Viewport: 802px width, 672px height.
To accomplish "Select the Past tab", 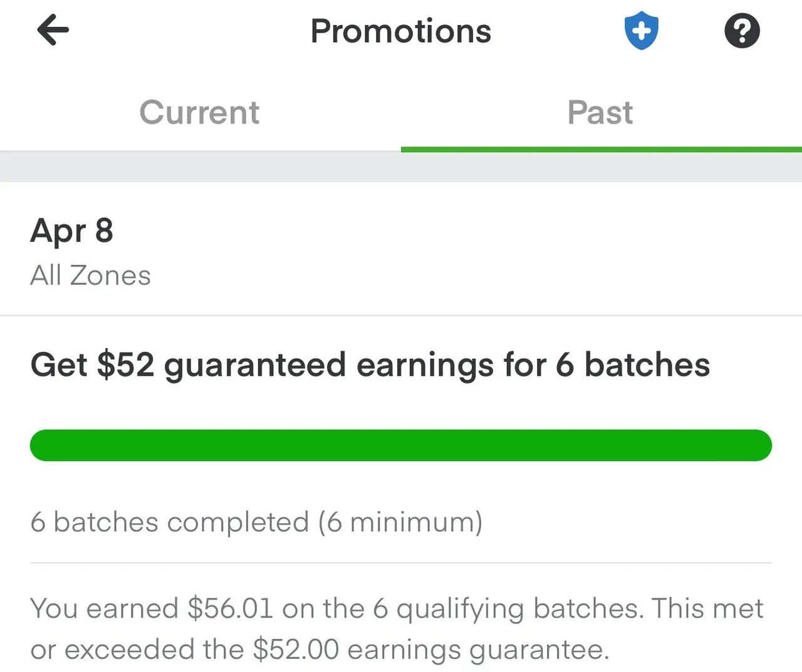I will pos(600,113).
